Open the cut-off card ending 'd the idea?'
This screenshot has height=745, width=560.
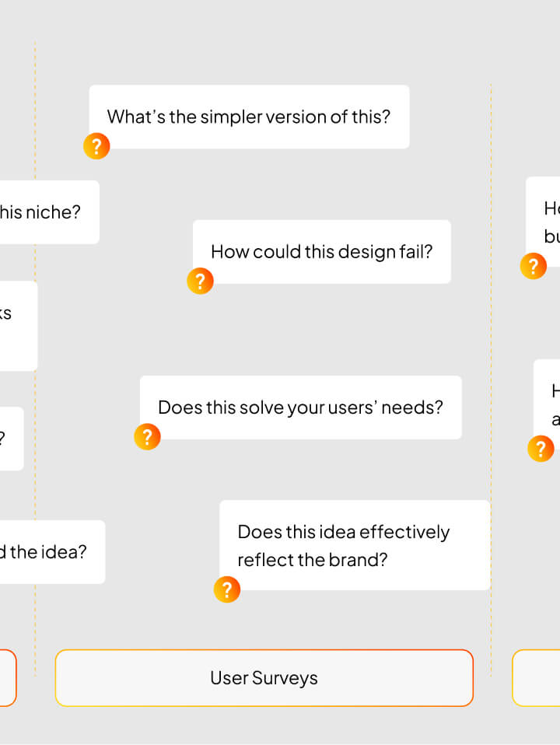pyautogui.click(x=51, y=552)
